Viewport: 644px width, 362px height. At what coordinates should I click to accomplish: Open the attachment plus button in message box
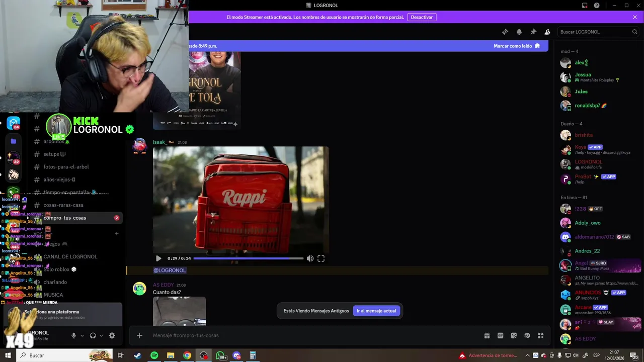(139, 335)
